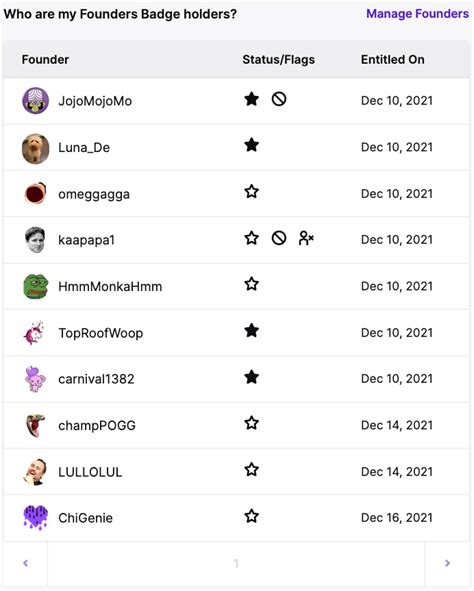Click the banned circle icon for kaapapa1
Image resolution: width=474 pixels, height=591 pixels.
[x=279, y=238]
